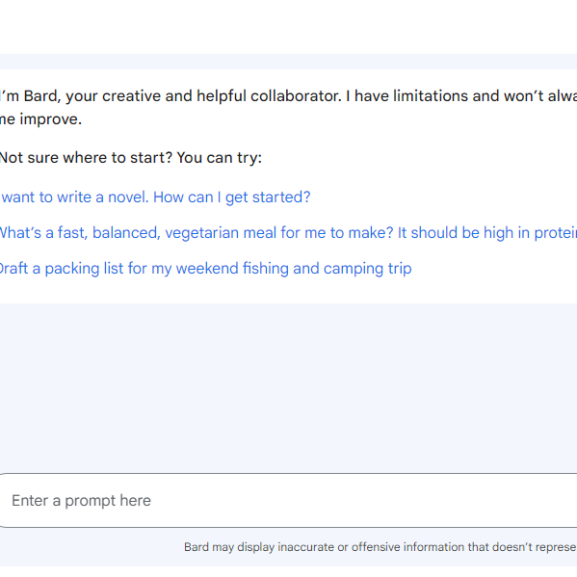
Task: Focus the 'Enter a prompt here' field
Action: pos(288,500)
